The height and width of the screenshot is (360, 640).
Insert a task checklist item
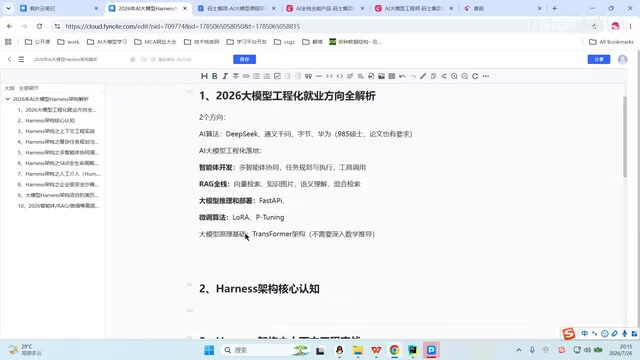(x=277, y=76)
